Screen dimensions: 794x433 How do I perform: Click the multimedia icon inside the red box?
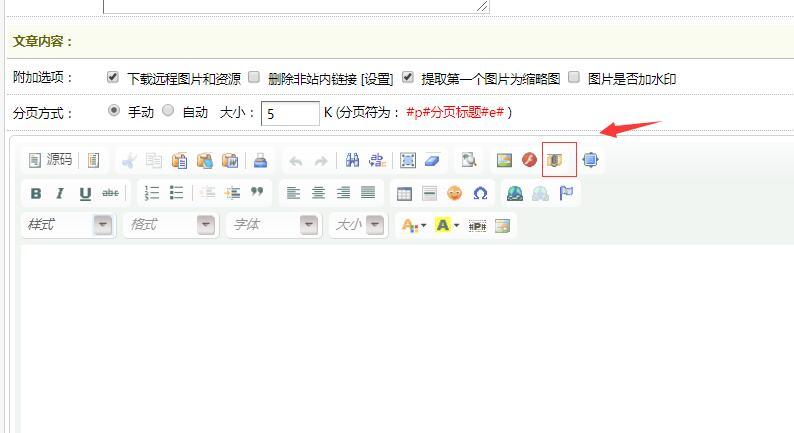pyautogui.click(x=554, y=161)
